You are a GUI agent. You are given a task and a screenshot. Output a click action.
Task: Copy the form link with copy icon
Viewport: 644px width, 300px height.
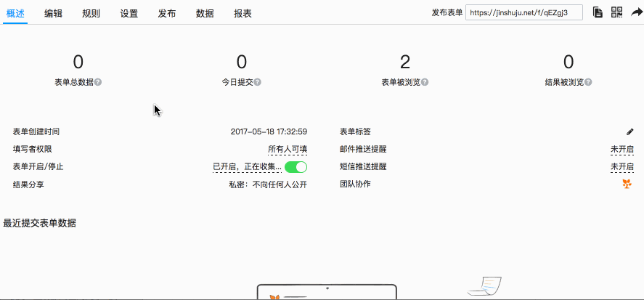(598, 12)
